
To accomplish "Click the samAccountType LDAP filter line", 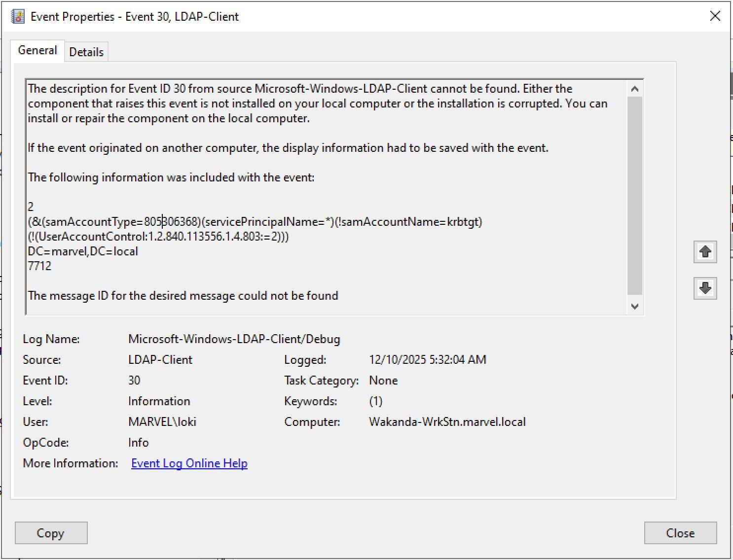I will tap(255, 222).
